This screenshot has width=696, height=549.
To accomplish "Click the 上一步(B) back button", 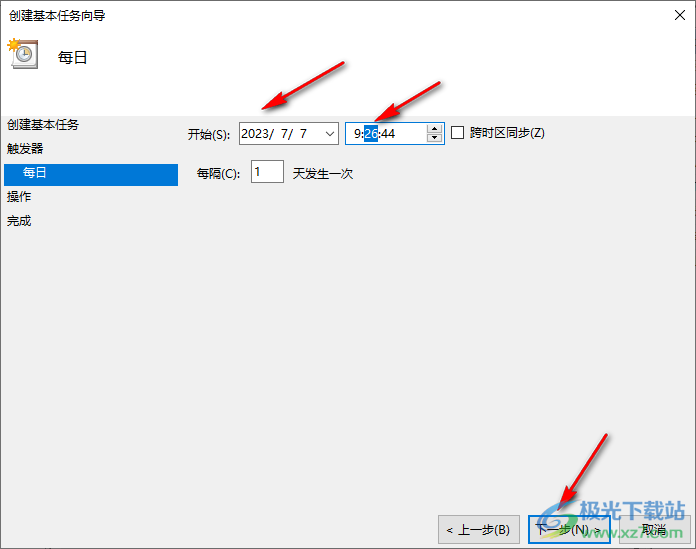I will click(x=478, y=529).
